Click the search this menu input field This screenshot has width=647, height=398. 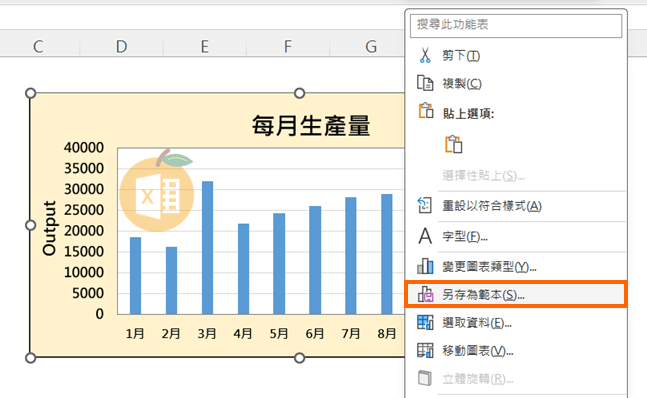pos(516,25)
